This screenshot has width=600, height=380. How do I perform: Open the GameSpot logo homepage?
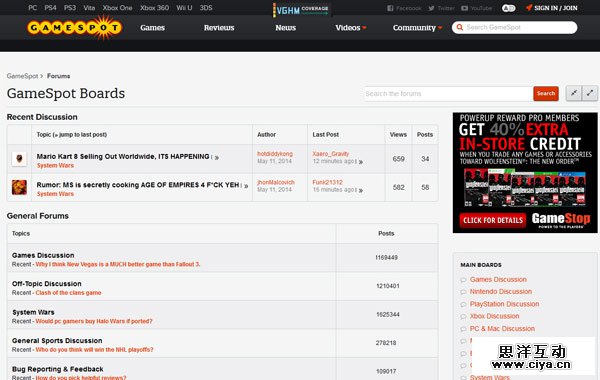[75, 28]
